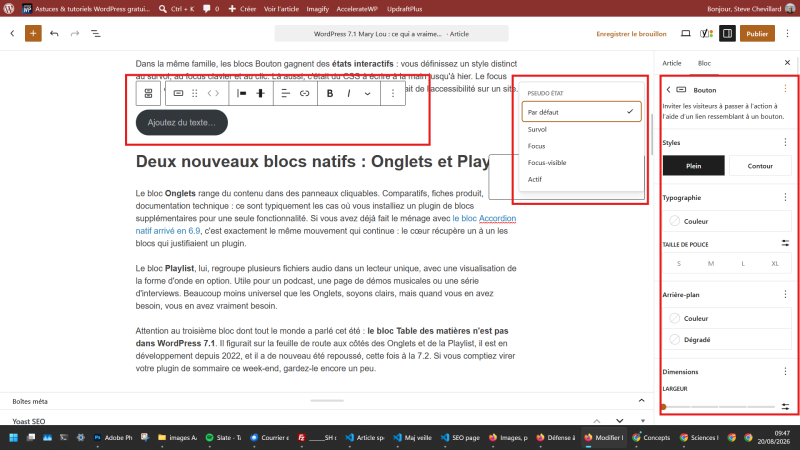This screenshot has height=450, width=800.
Task: Open the justify items alignment control
Action: click(242, 93)
